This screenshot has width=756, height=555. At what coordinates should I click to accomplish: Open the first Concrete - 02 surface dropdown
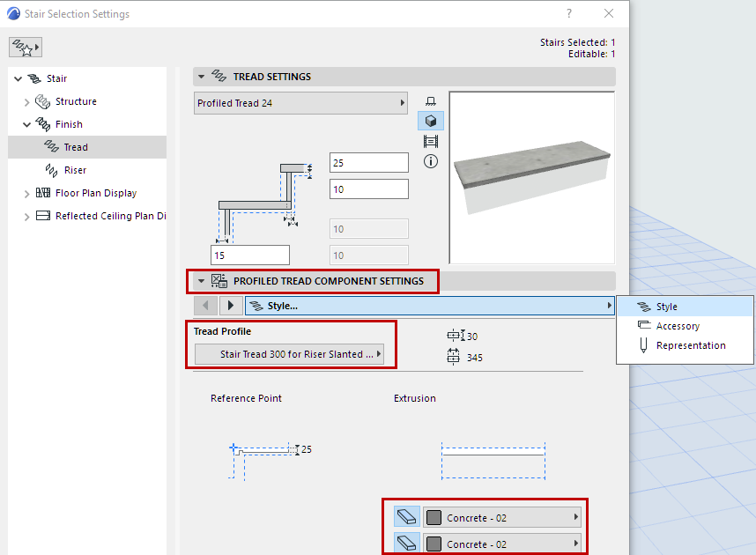pyautogui.click(x=502, y=517)
